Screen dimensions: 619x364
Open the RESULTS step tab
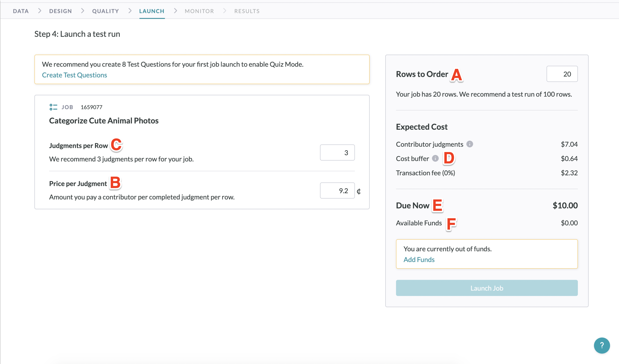tap(247, 11)
